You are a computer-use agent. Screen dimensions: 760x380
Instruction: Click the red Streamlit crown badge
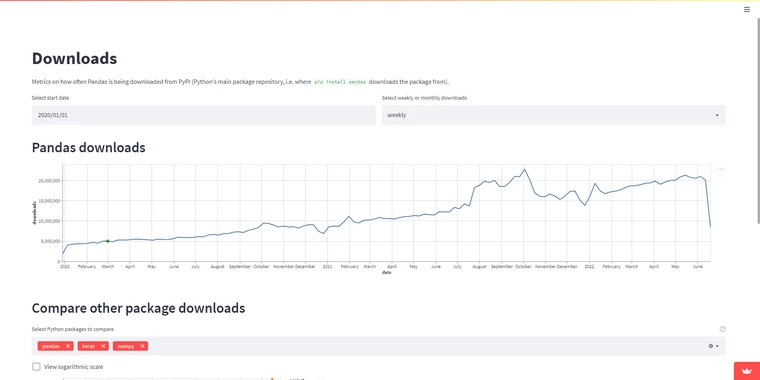click(x=747, y=371)
